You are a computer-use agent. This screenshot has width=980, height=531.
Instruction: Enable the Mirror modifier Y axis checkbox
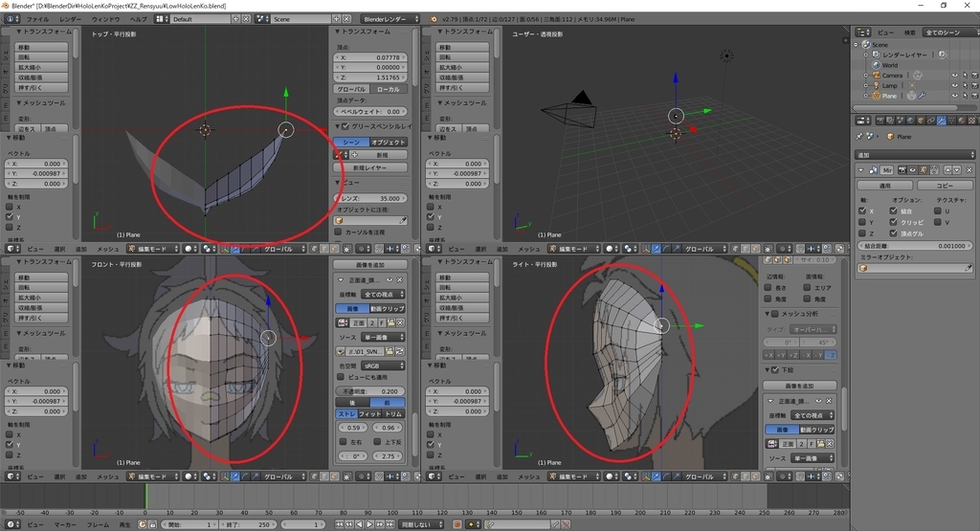click(862, 222)
